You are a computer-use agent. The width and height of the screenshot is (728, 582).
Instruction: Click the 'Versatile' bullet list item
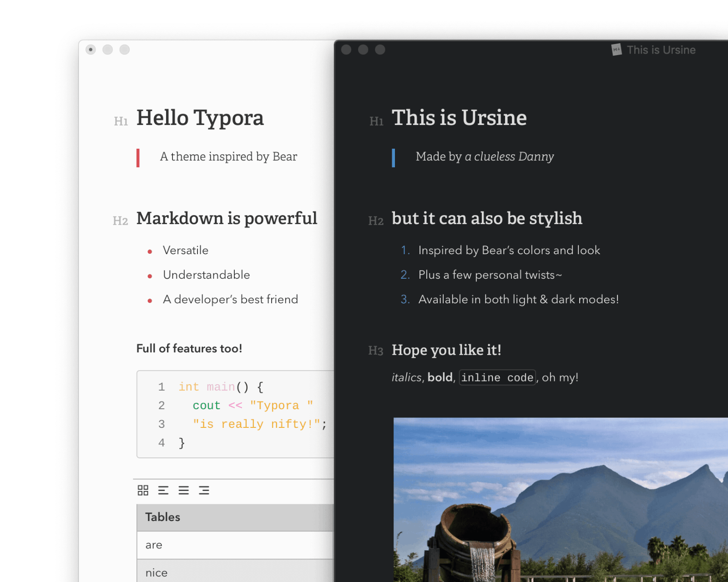pos(186,251)
